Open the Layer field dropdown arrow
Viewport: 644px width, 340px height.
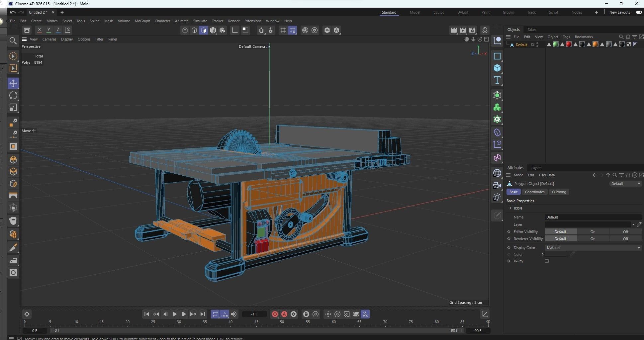click(x=633, y=224)
